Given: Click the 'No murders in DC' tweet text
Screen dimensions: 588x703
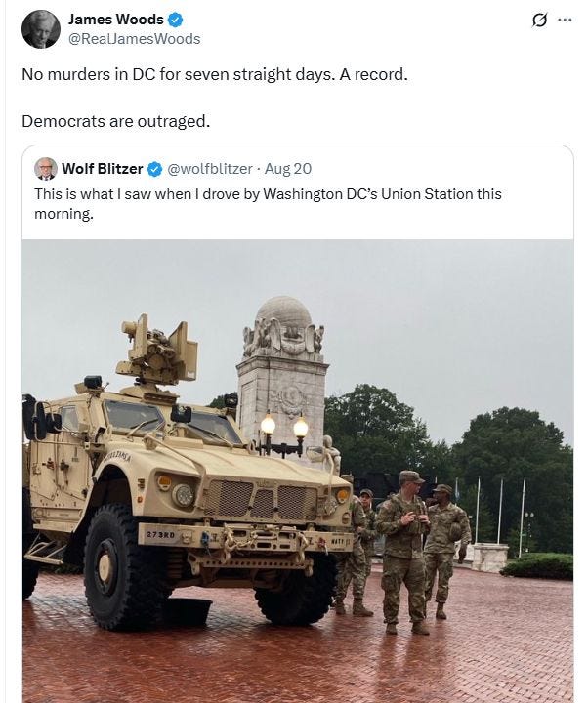Looking at the screenshot, I should click(x=215, y=74).
